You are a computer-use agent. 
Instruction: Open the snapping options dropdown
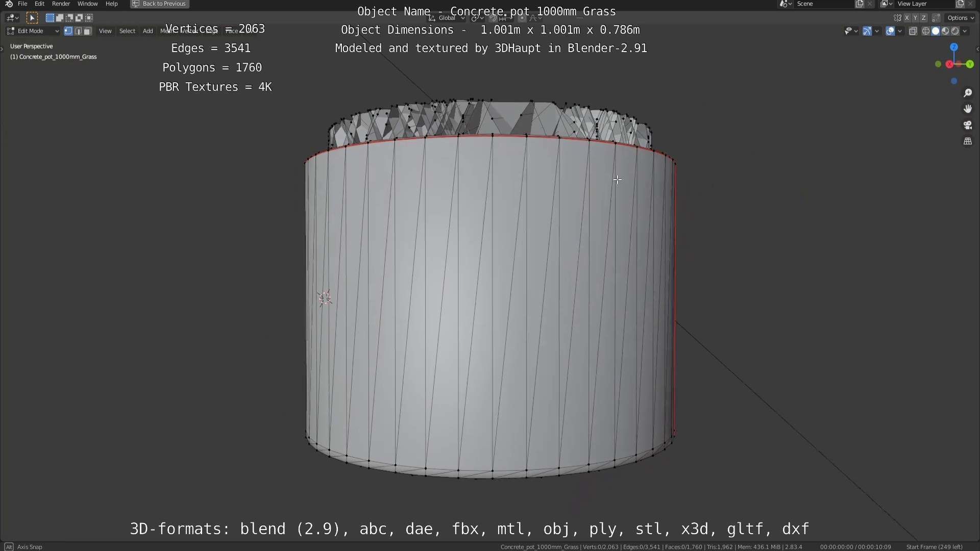[506, 18]
